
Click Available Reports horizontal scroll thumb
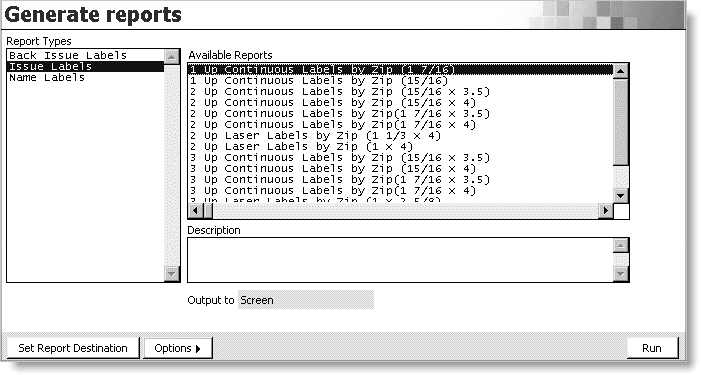pyautogui.click(x=208, y=211)
